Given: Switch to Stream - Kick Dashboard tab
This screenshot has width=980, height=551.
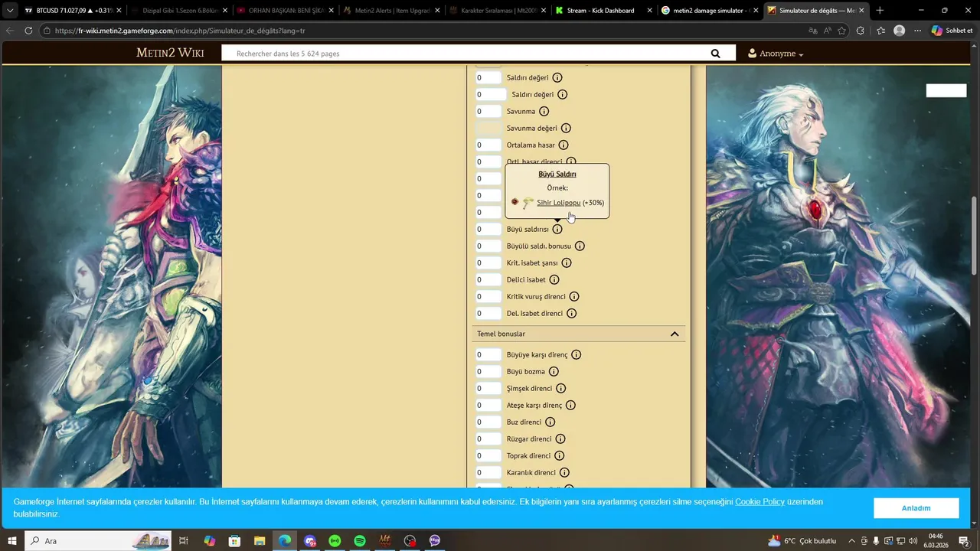Looking at the screenshot, I should coord(603,11).
